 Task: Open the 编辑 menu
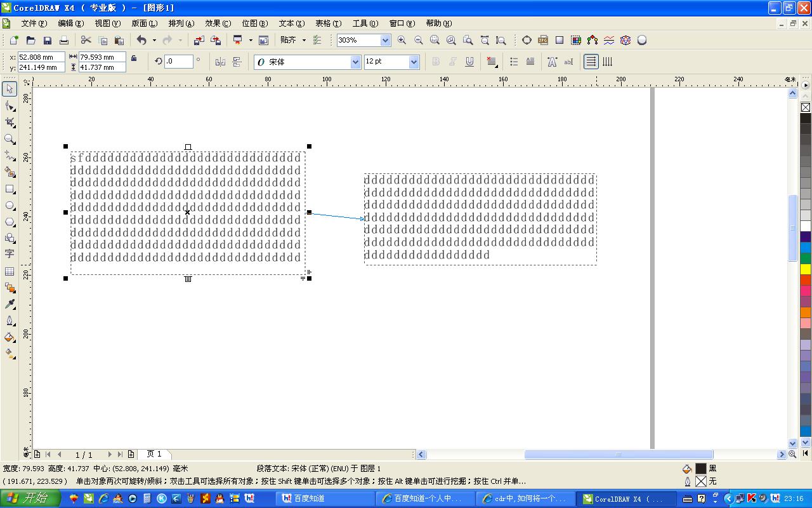coord(70,23)
